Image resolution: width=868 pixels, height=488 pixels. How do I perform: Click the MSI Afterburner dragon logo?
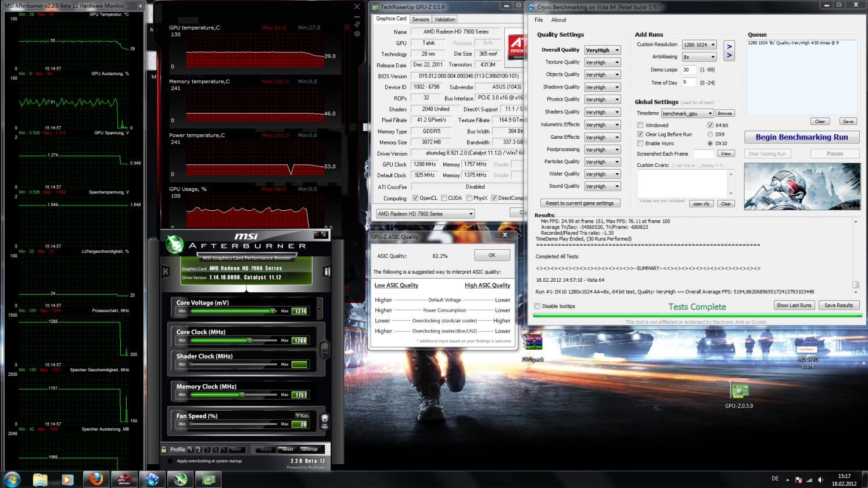tap(175, 245)
